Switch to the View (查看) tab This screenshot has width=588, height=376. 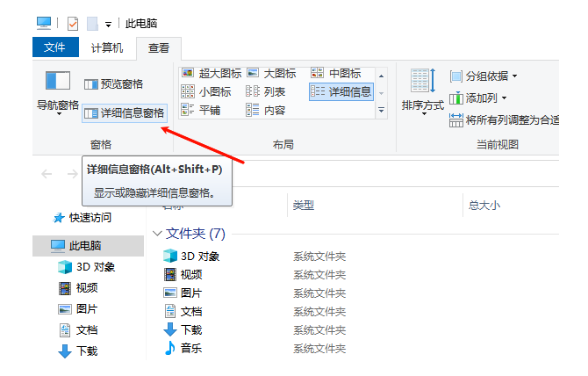point(159,48)
